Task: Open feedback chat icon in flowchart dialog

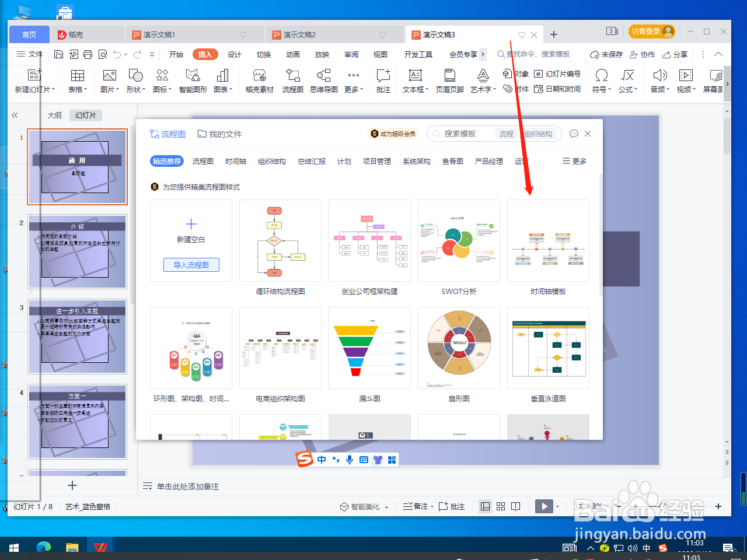Action: tap(574, 134)
